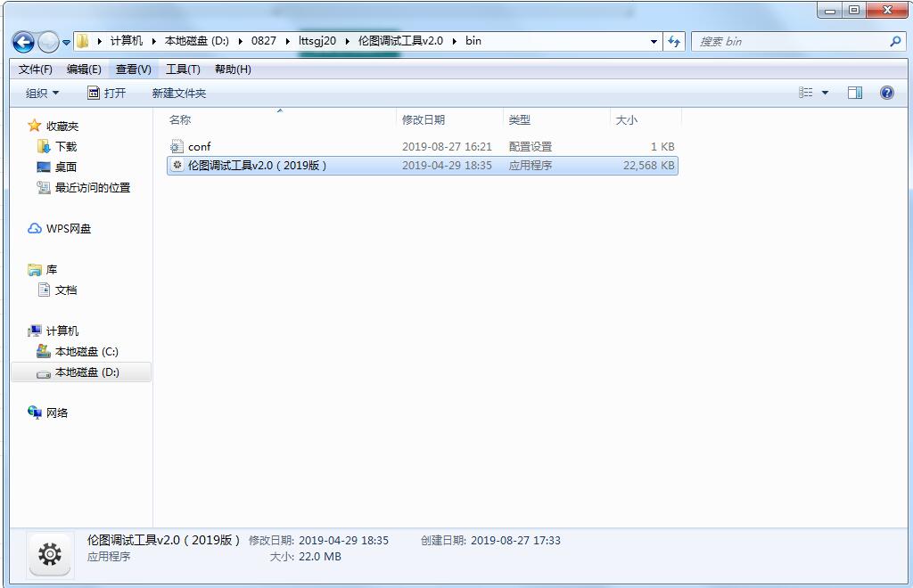Expand the arrow after 计算机 in breadcrumb
913x588 pixels.
coord(153,41)
